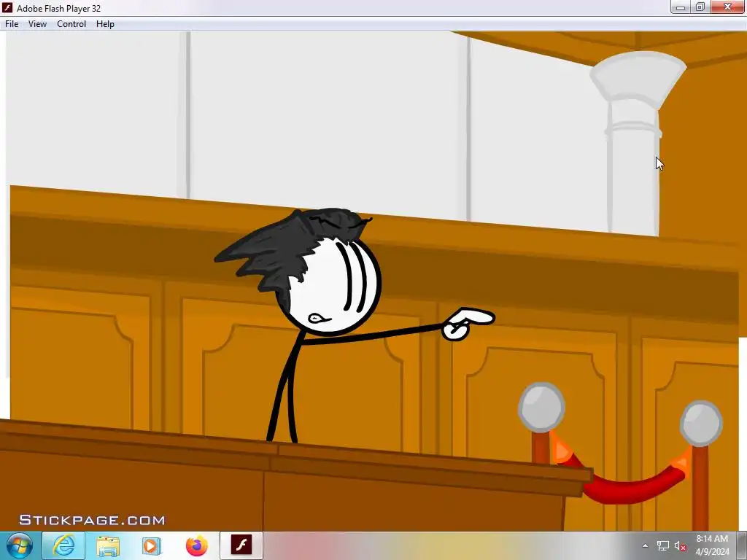Click the Adobe Flash Player title bar icon
The image size is (747, 560).
(x=7, y=8)
